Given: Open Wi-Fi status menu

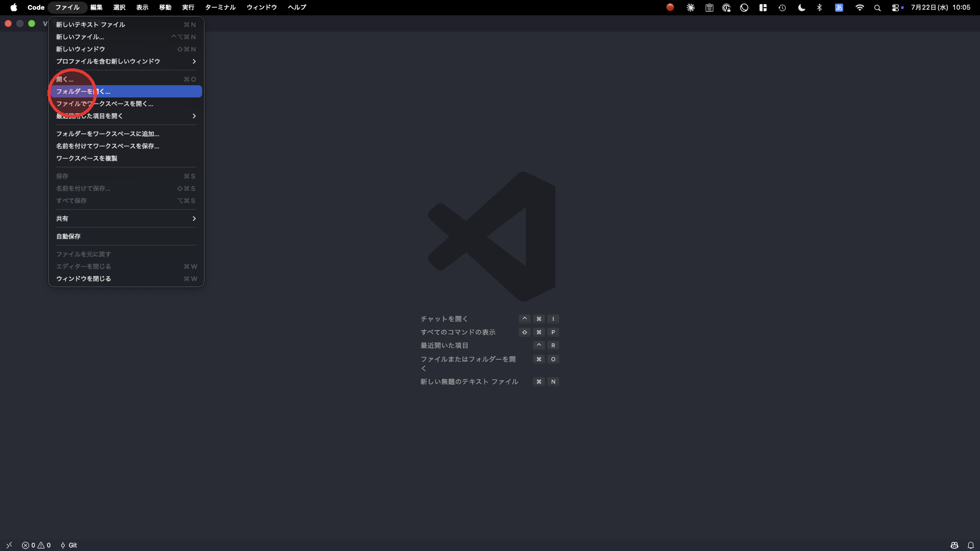Looking at the screenshot, I should [x=860, y=8].
